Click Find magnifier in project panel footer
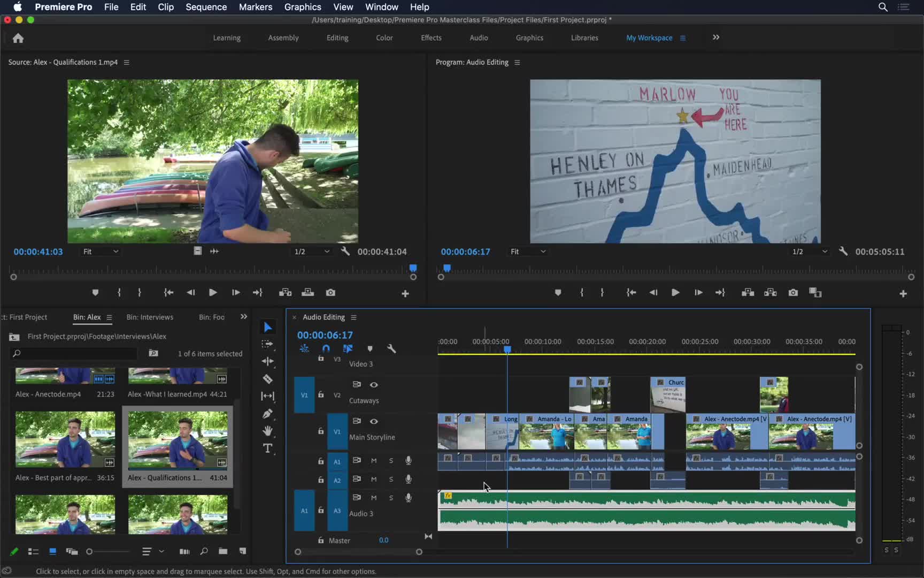Screen dimensions: 924x578 tap(204, 551)
